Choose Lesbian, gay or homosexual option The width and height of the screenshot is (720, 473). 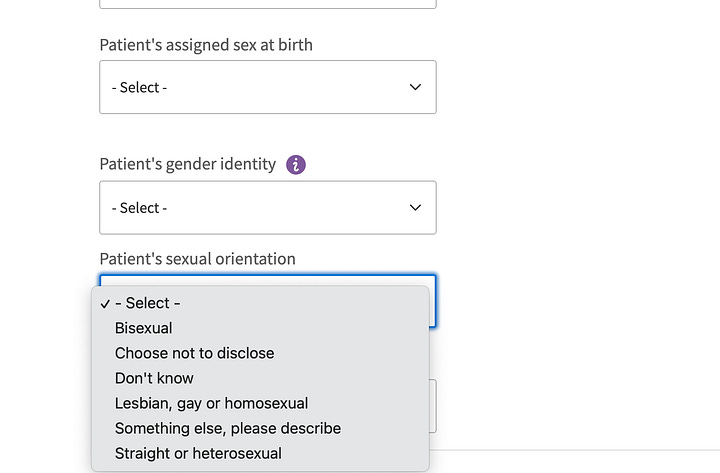click(211, 403)
